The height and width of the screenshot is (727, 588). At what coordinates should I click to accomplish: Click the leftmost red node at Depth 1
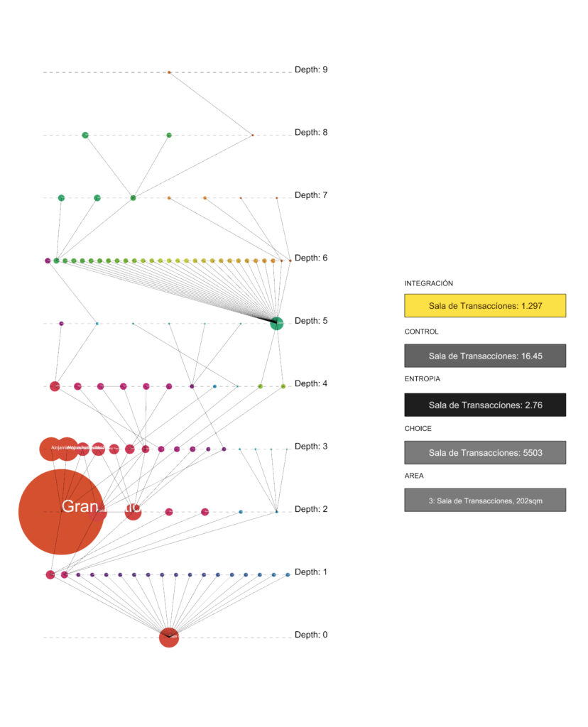(x=50, y=574)
